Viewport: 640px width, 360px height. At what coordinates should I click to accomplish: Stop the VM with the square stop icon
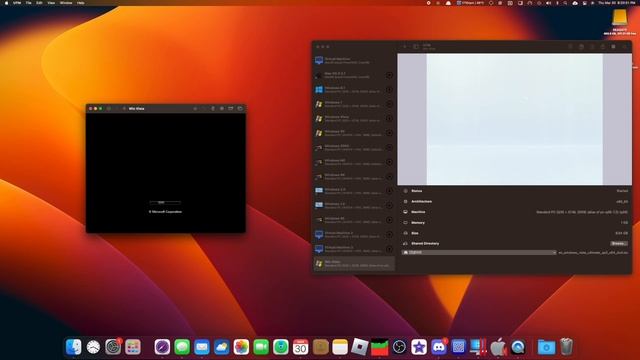(613, 47)
